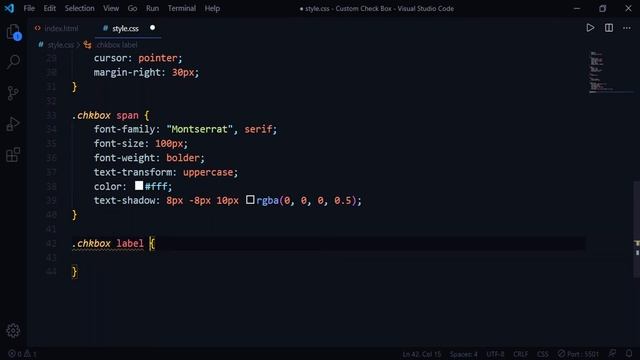
Task: Open the Manage gear settings menu
Action: [x=13, y=331]
